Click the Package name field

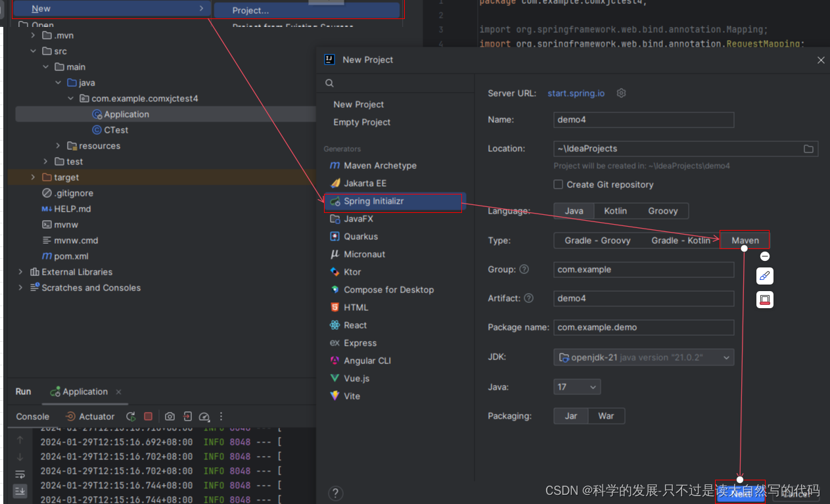point(643,327)
